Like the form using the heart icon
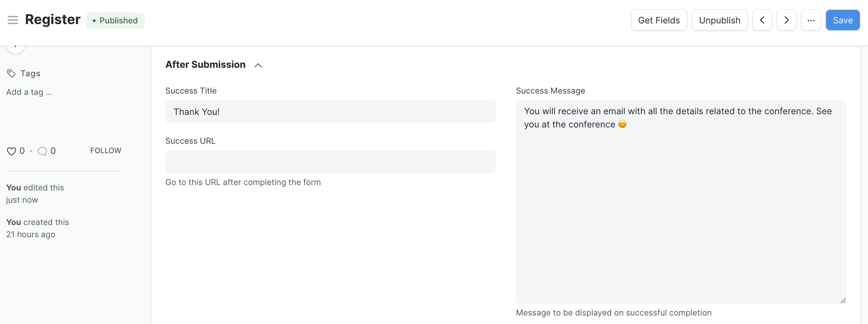Screen dimensions: 868x324 (x=11, y=151)
